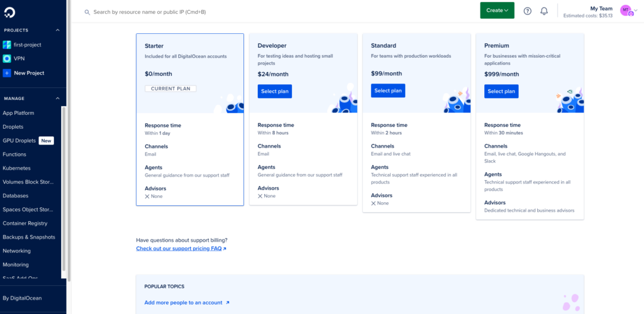Viewport: 644px width, 314px height.
Task: Click the $999/month price
Action: click(x=501, y=74)
